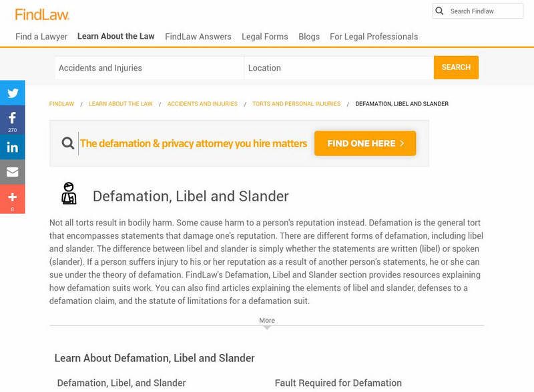The height and width of the screenshot is (392, 534).
Task: Click the magnifier icon in Search Findlaw box
Action: [439, 11]
